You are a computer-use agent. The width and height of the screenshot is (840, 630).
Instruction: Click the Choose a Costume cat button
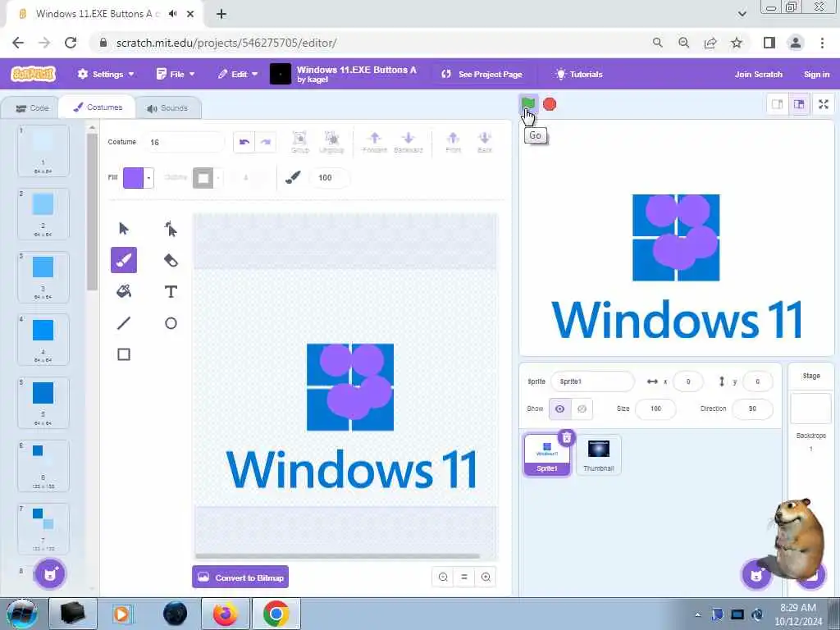50,573
